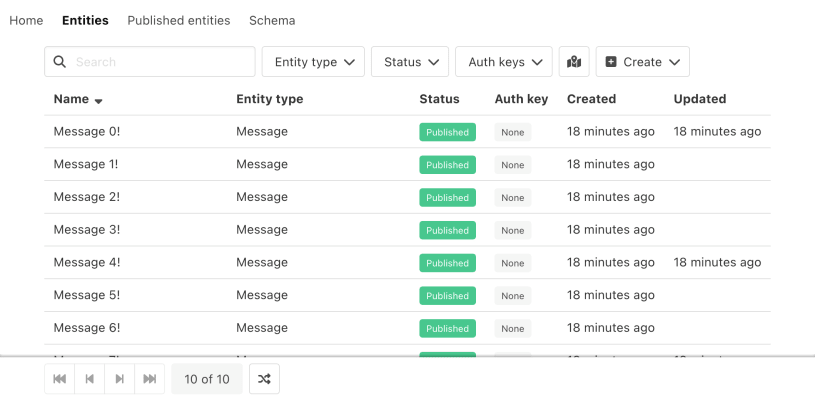Click the shuffle random order icon

(264, 379)
